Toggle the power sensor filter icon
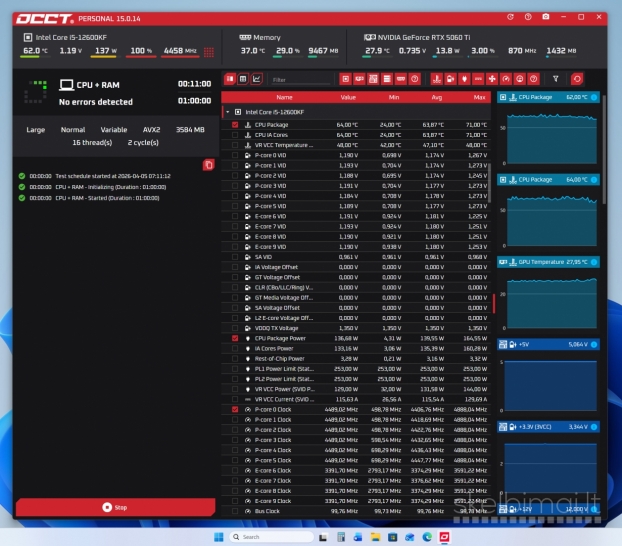 465,79
